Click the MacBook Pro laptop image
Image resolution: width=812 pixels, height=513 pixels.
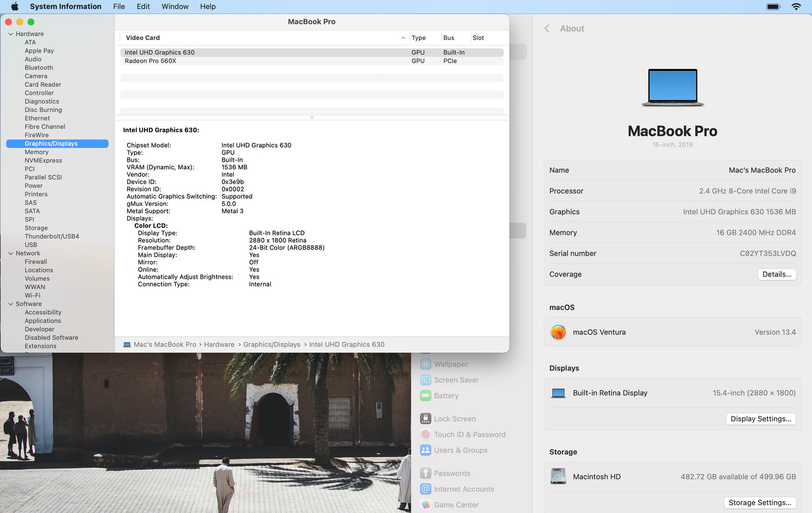(x=672, y=87)
